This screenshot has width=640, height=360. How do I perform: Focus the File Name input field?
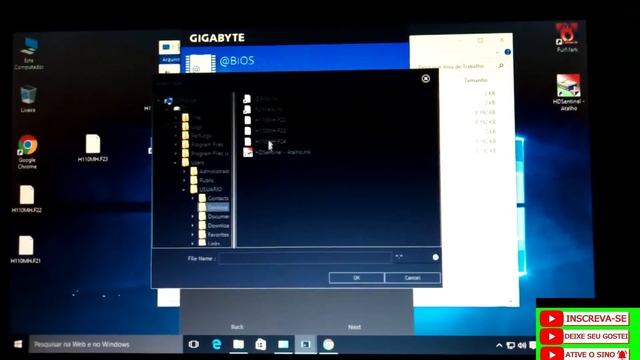(304, 258)
